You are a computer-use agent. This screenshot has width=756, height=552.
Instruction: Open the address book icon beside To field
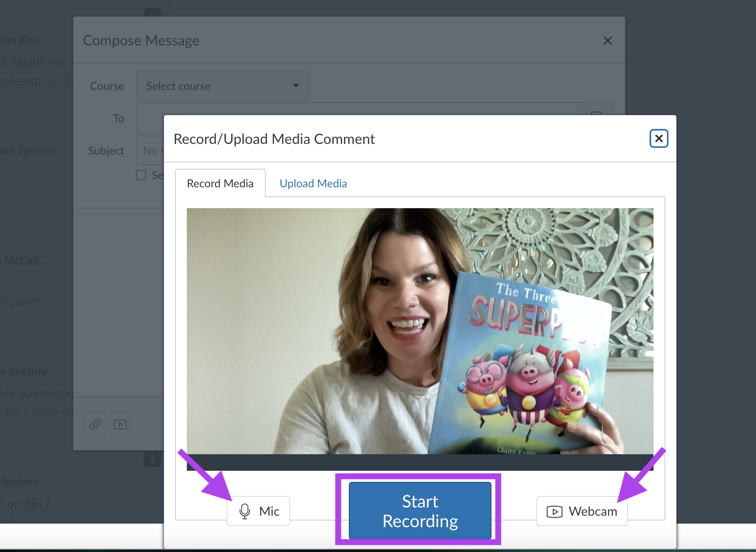tap(596, 109)
